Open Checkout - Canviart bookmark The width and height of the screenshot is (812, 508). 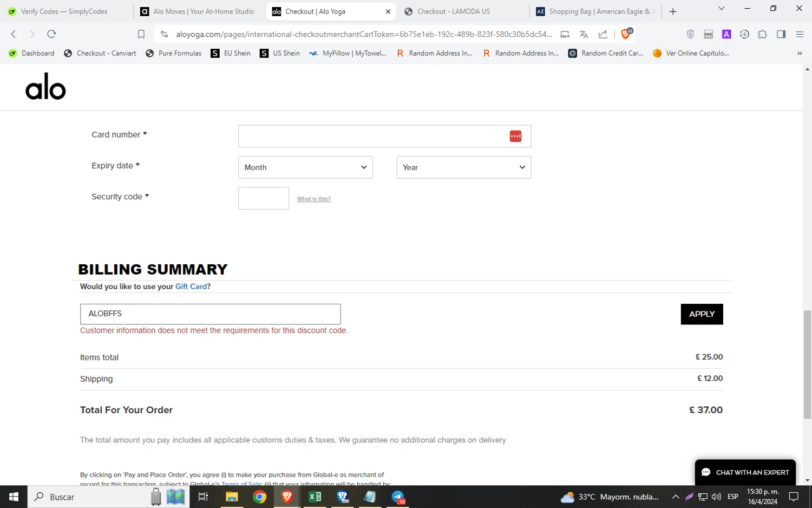100,53
